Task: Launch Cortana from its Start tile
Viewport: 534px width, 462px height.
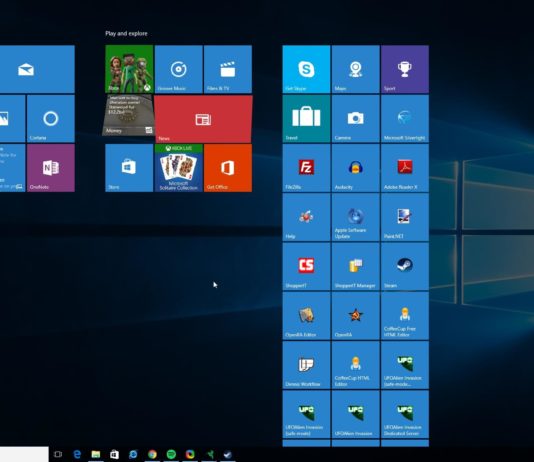Action: (51, 118)
